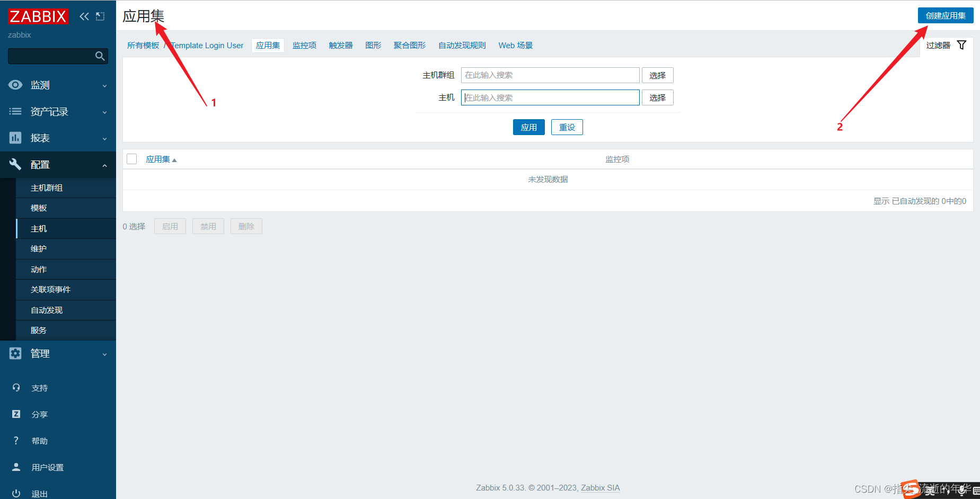Click the list icon beside 资产记录
Screen dimensions: 980x499
(x=15, y=111)
